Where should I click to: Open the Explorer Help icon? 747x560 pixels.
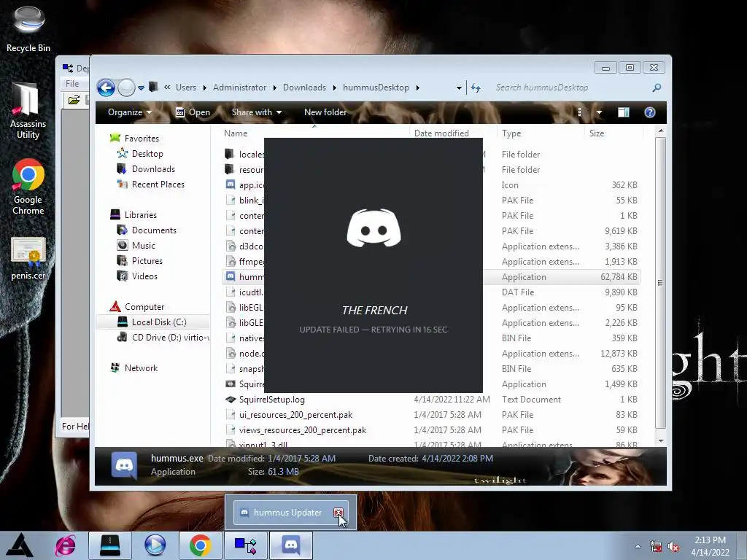tap(650, 112)
